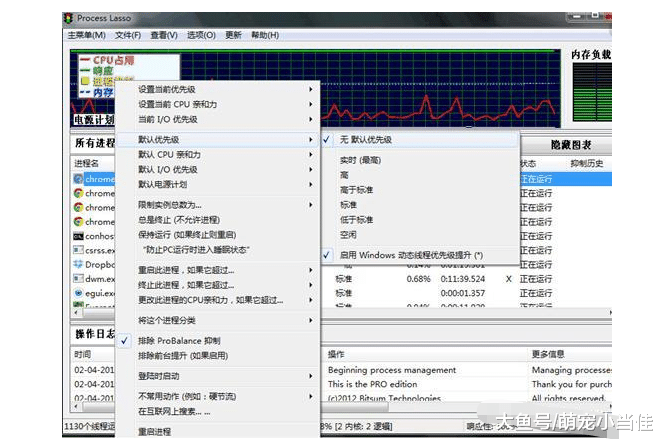Click 'Thank you for purch' info cell

572,384
